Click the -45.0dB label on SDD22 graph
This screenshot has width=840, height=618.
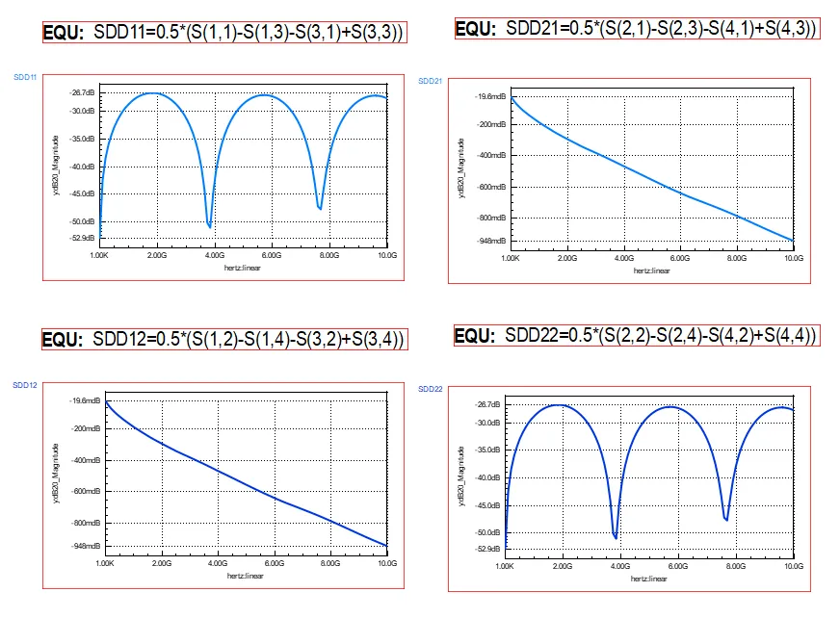(x=487, y=505)
